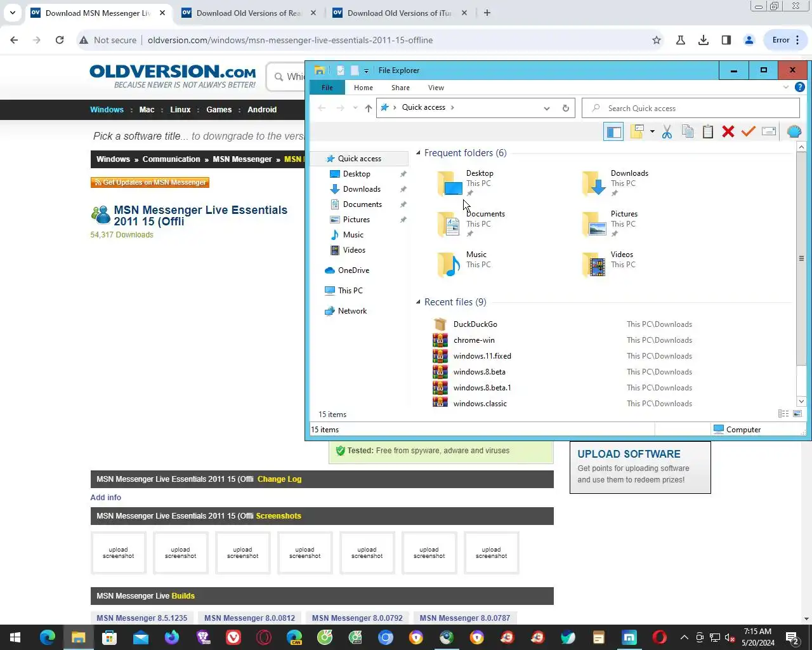Image resolution: width=812 pixels, height=650 pixels.
Task: Open the Home ribbon tab
Action: pyautogui.click(x=363, y=88)
